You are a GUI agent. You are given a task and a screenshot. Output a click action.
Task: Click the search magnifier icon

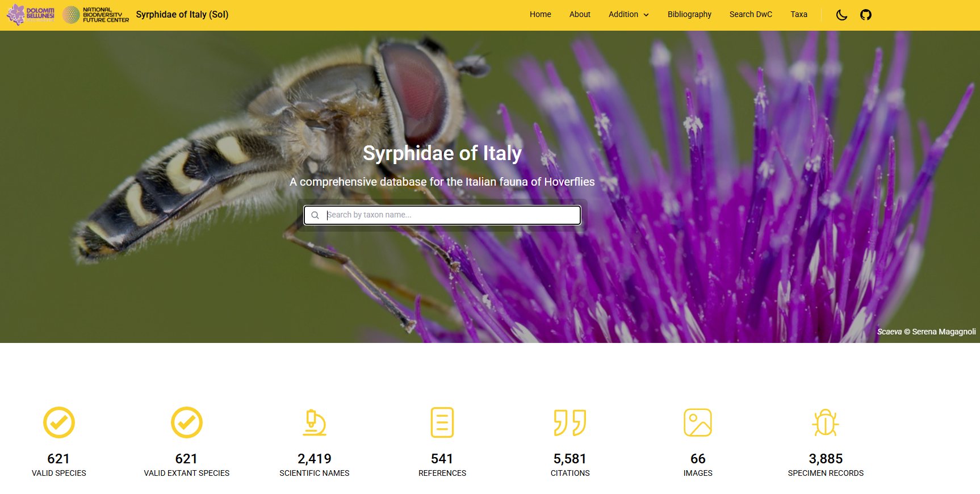[x=315, y=215]
